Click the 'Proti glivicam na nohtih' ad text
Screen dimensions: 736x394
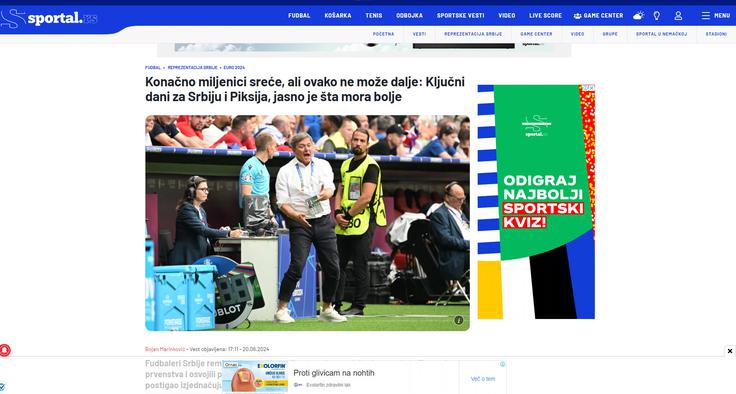click(x=334, y=373)
